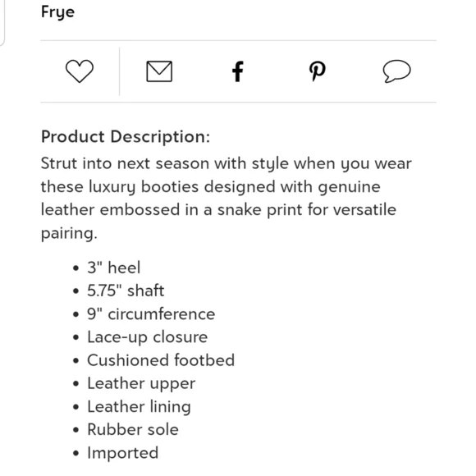This screenshot has height=476, width=476.
Task: Click the Rubber sole detail
Action: coord(133,430)
